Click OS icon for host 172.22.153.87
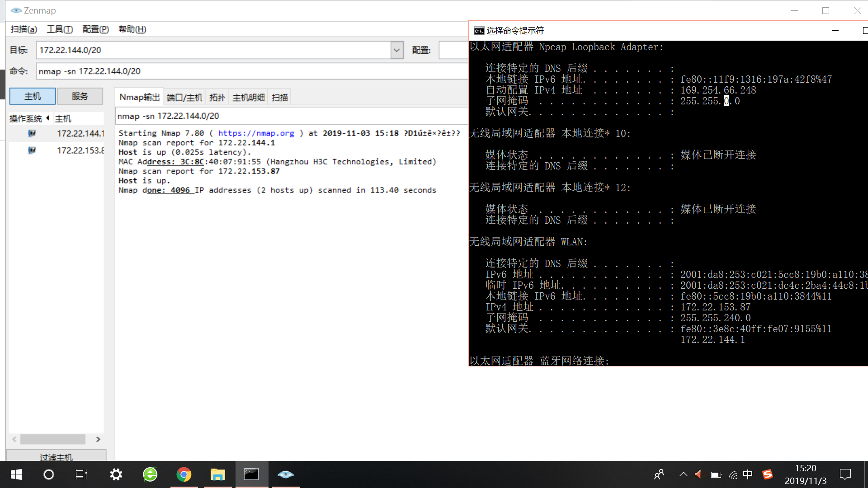 [x=32, y=150]
